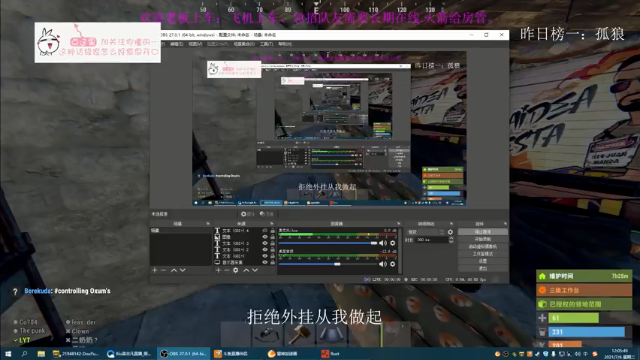
Task: Move selected source down in Sources panel
Action: (x=255, y=270)
